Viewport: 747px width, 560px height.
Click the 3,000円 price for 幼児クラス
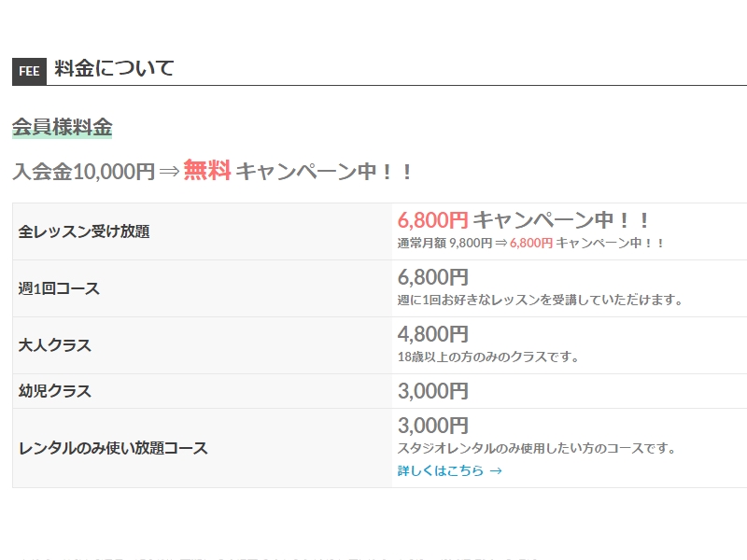point(432,391)
